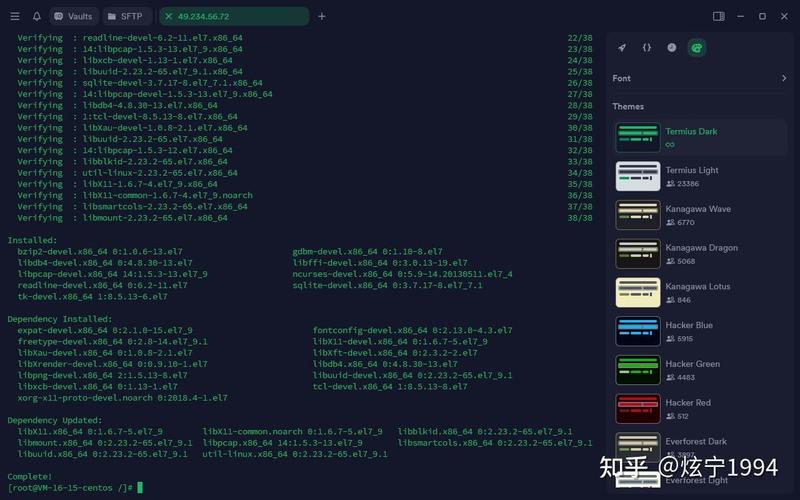Click the '38/38' verifying counter
Screen dimensions: 800x500
tap(580, 218)
